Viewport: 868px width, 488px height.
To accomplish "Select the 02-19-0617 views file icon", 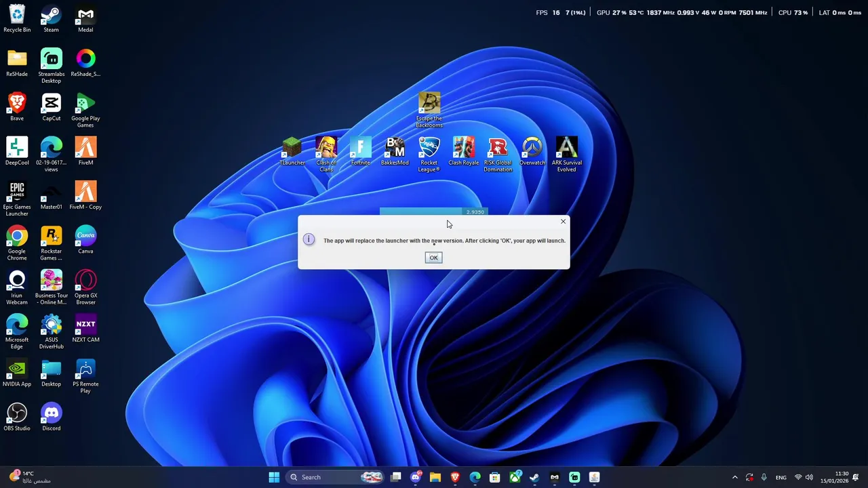I will (x=51, y=155).
